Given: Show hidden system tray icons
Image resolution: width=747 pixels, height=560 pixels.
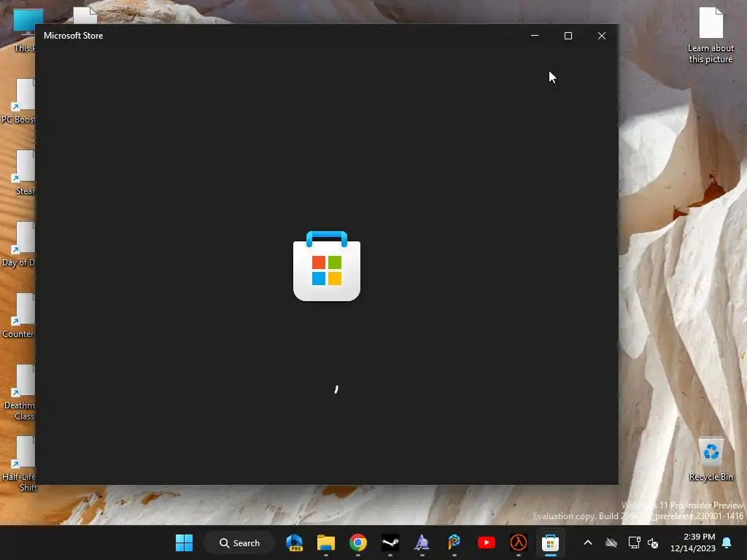Looking at the screenshot, I should [588, 542].
